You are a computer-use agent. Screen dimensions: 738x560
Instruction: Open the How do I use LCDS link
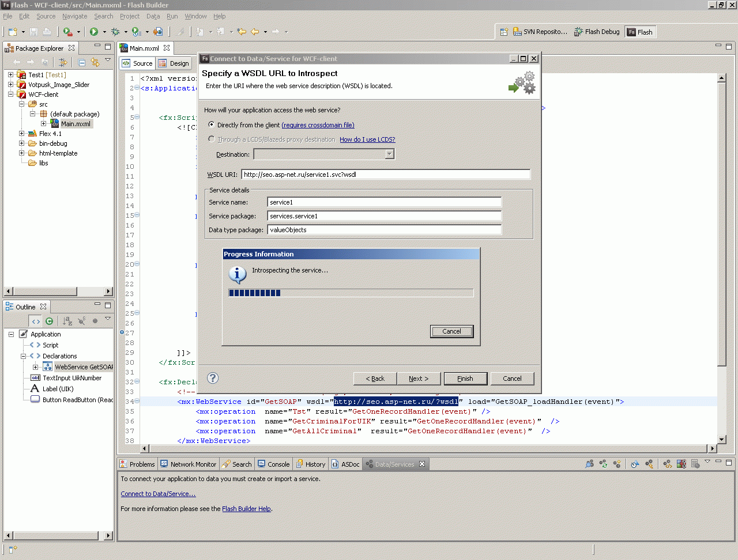tap(367, 139)
